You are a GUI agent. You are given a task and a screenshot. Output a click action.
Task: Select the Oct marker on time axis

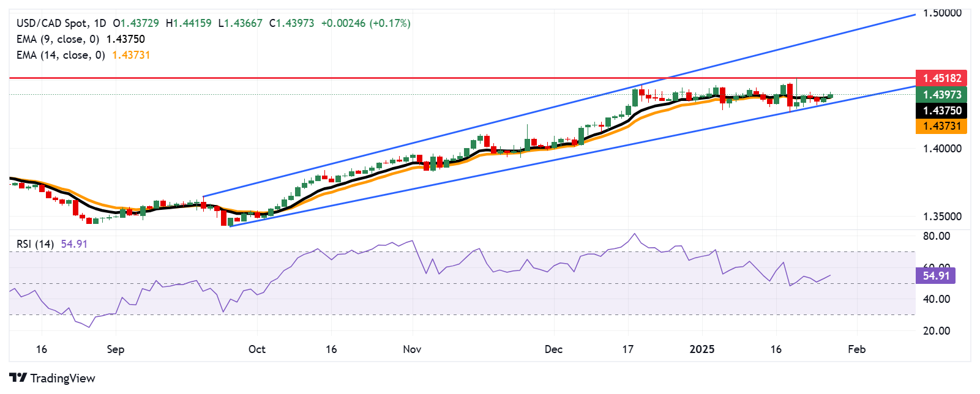(257, 349)
